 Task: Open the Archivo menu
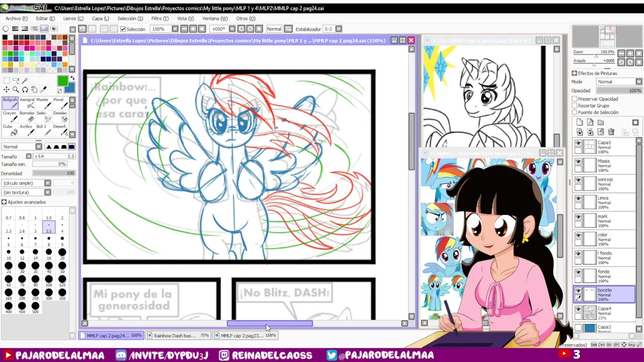tap(17, 19)
